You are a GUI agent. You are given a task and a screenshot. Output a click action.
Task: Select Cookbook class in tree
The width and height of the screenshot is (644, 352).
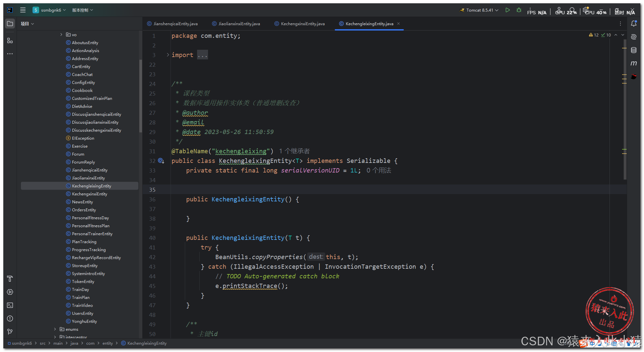point(82,90)
